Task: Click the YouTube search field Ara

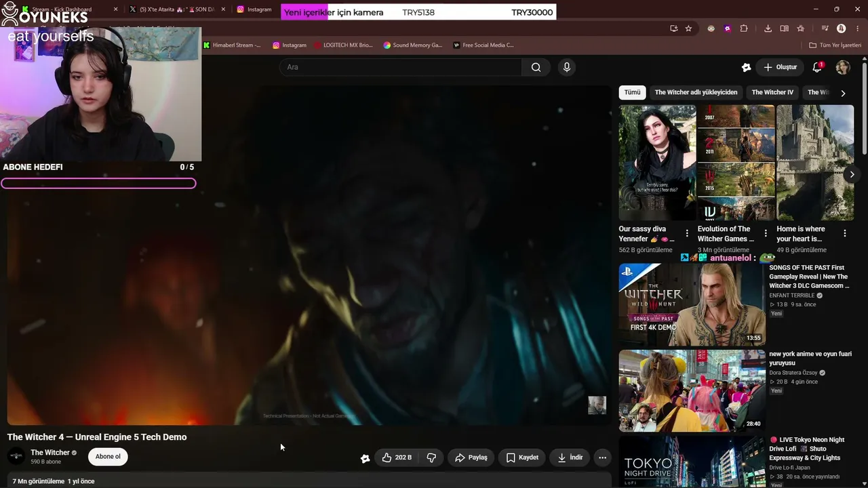Action: tap(401, 67)
